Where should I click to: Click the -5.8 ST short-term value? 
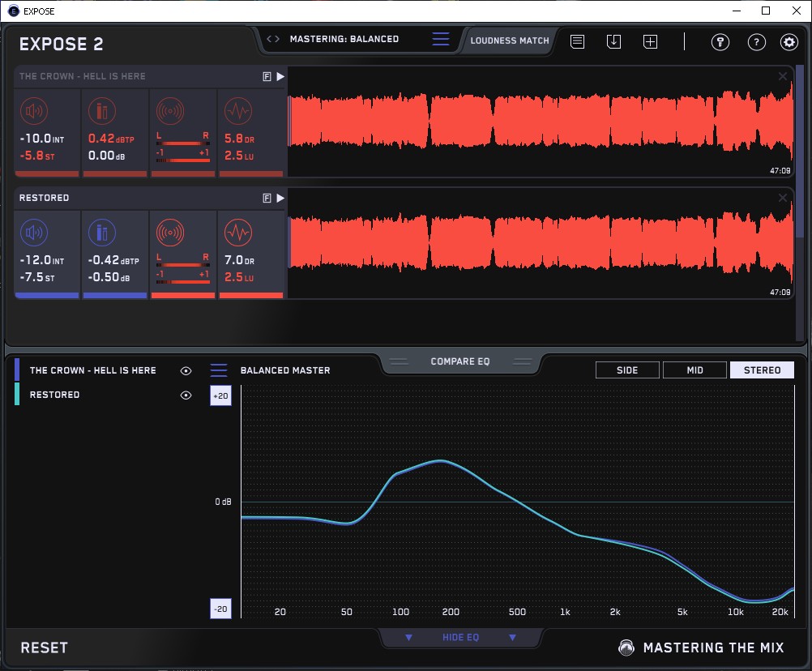click(x=36, y=156)
